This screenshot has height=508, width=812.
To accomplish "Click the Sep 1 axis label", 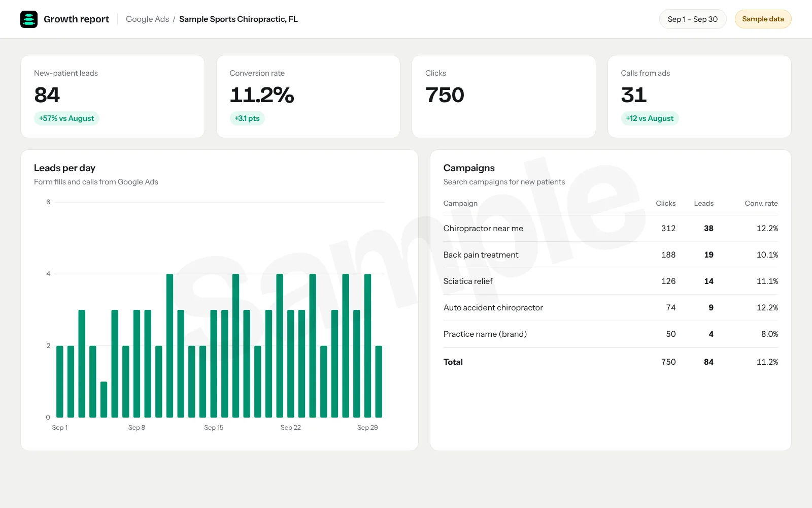I will 60,428.
